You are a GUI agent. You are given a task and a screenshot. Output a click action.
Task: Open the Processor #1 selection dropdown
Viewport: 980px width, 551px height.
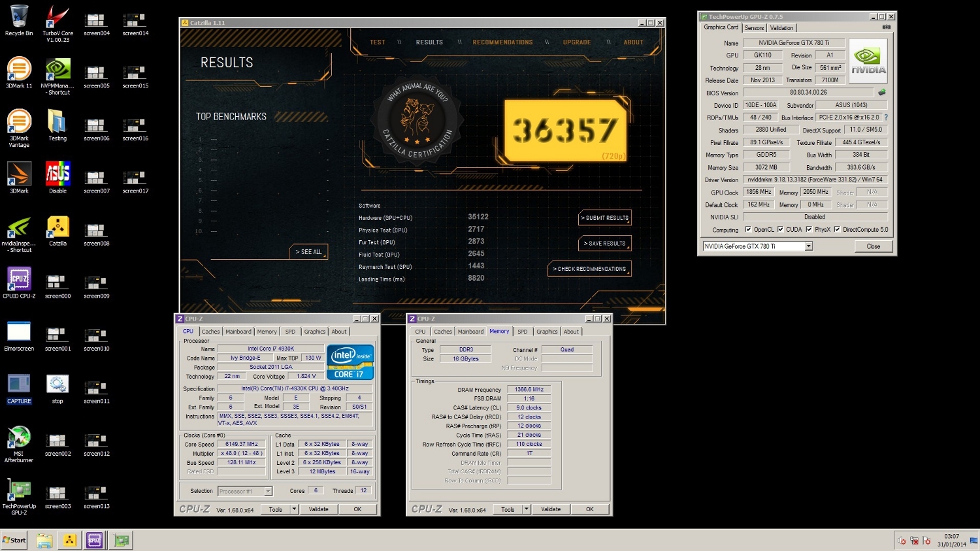tap(268, 491)
